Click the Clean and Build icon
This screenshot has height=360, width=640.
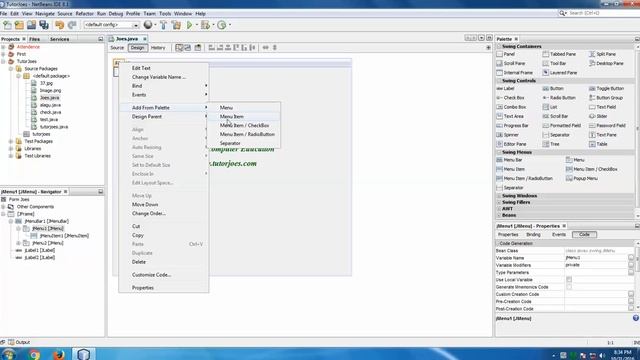(176, 25)
